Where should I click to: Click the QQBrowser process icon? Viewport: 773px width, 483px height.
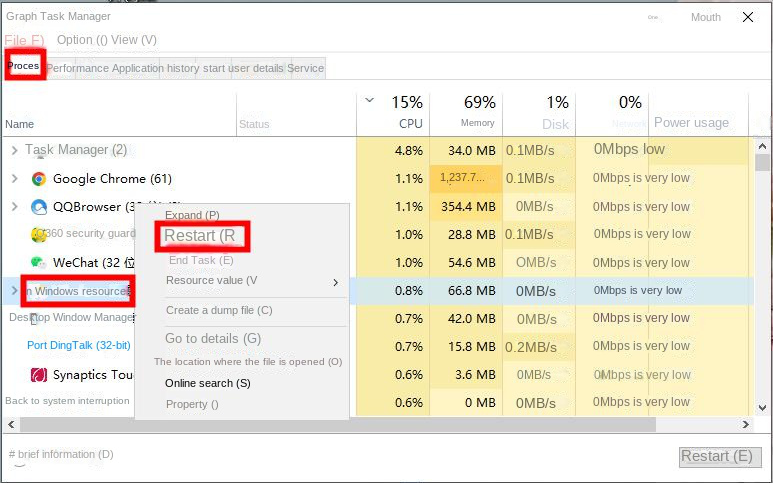pos(39,207)
